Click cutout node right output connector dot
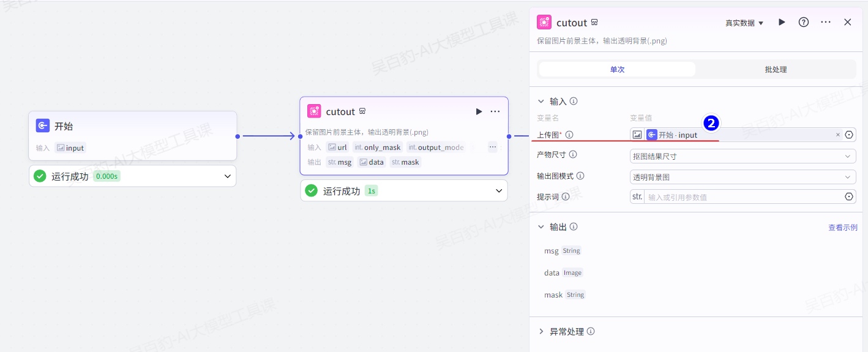Screen dimensions: 868x352 click(509, 136)
